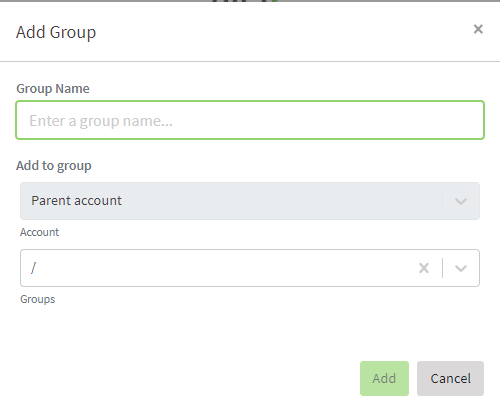Click the Enter a group name placeholder
Screen dimensions: 500x412
pos(101,121)
